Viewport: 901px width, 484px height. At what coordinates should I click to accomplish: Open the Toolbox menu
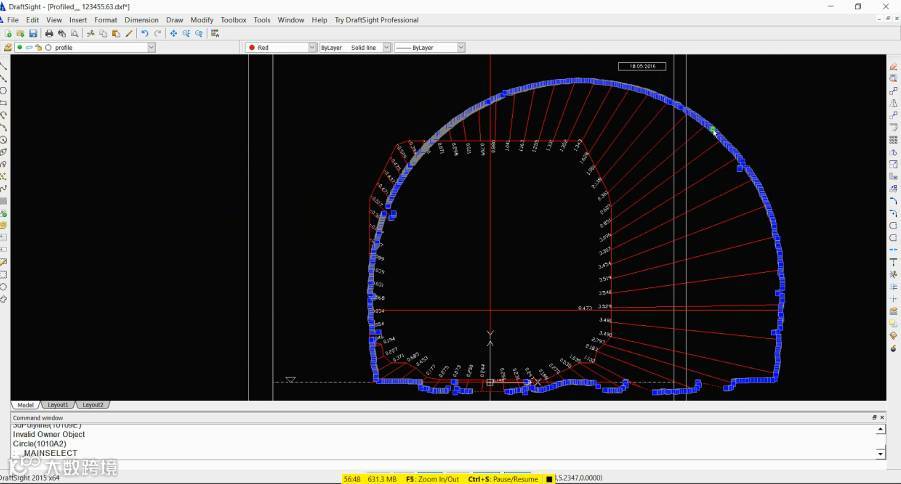(x=233, y=20)
